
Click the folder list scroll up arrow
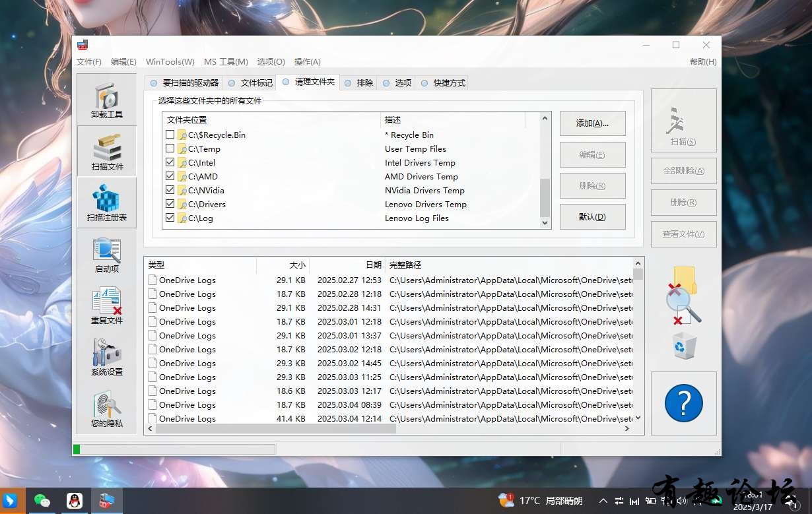click(545, 119)
